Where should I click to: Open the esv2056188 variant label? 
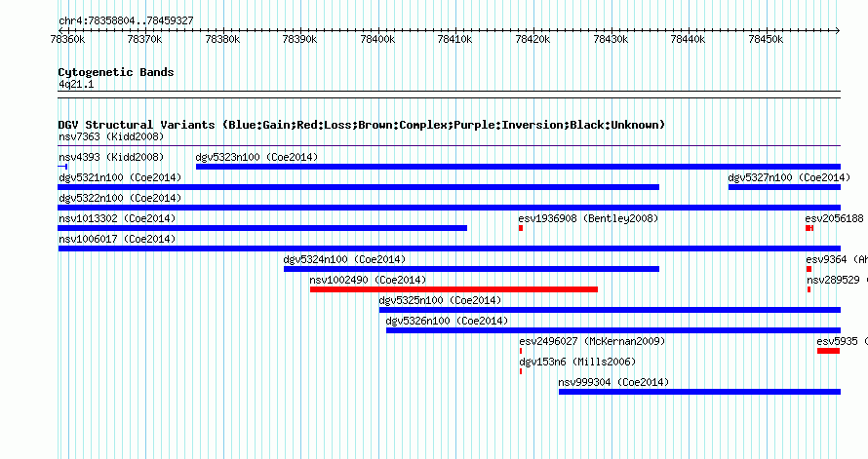pyautogui.click(x=834, y=218)
